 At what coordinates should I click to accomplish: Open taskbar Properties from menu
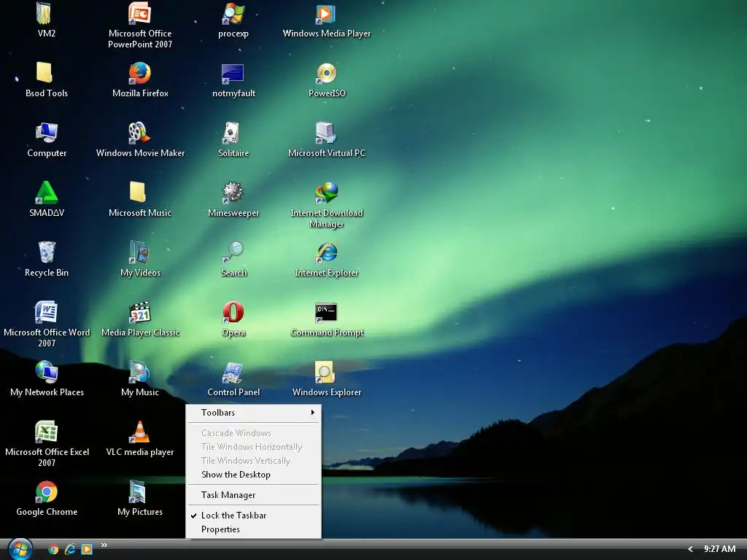[x=253, y=529]
